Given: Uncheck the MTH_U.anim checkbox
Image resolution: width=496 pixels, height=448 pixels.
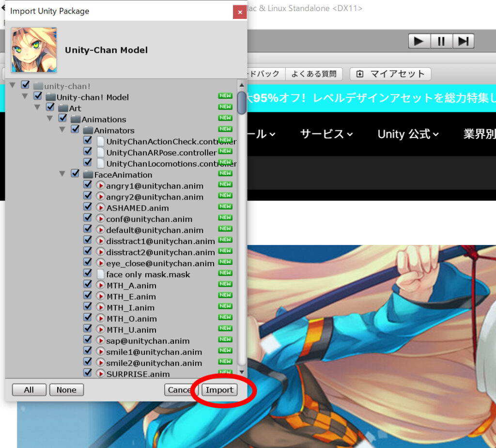Looking at the screenshot, I should (x=88, y=328).
